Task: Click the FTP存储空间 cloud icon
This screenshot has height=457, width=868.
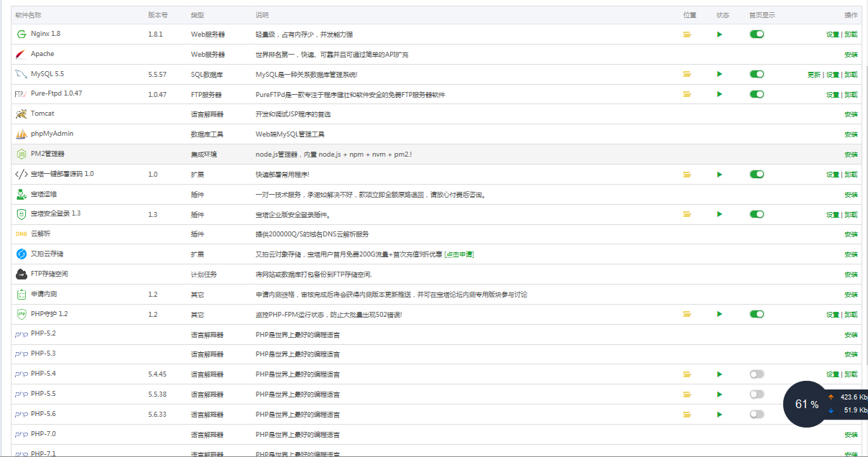Action: click(21, 274)
